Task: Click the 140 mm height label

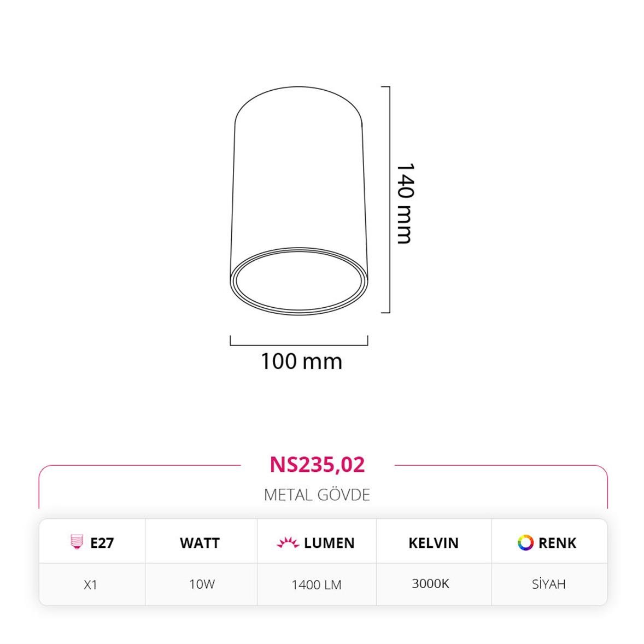Action: (x=405, y=202)
